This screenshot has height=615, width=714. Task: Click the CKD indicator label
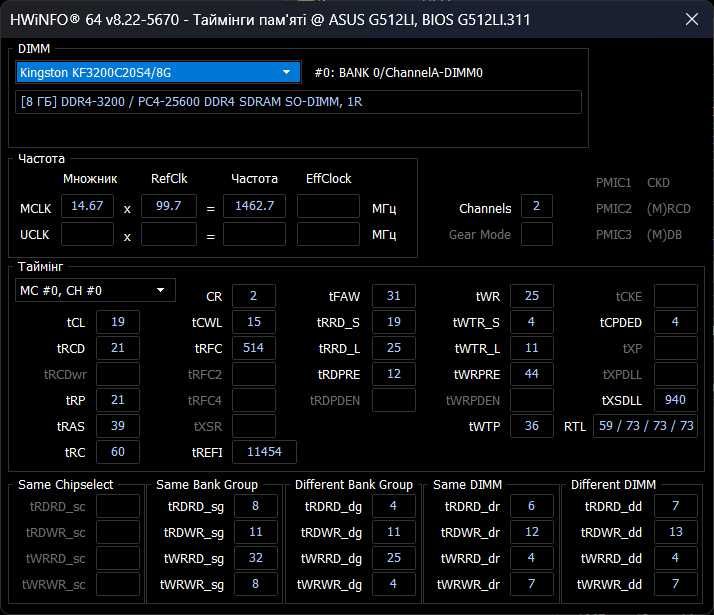tap(658, 183)
